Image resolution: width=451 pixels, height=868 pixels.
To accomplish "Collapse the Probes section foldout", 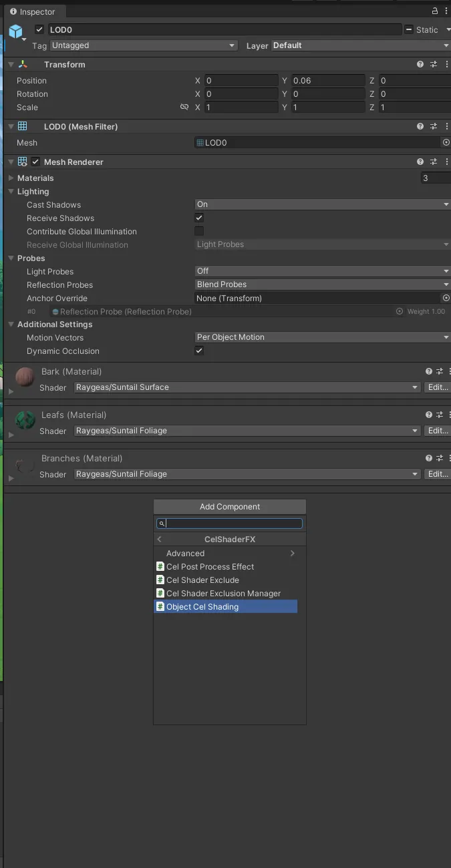I will [11, 258].
